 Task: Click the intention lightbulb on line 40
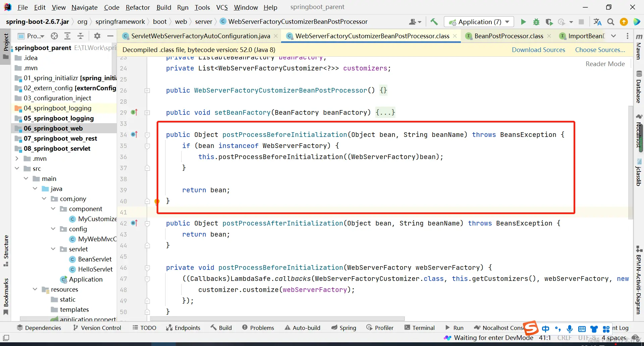[x=157, y=202]
